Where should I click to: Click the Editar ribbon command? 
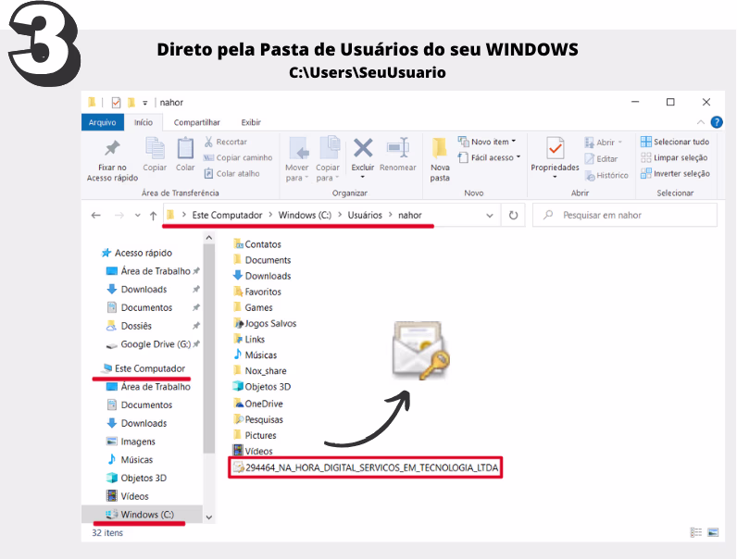[601, 159]
